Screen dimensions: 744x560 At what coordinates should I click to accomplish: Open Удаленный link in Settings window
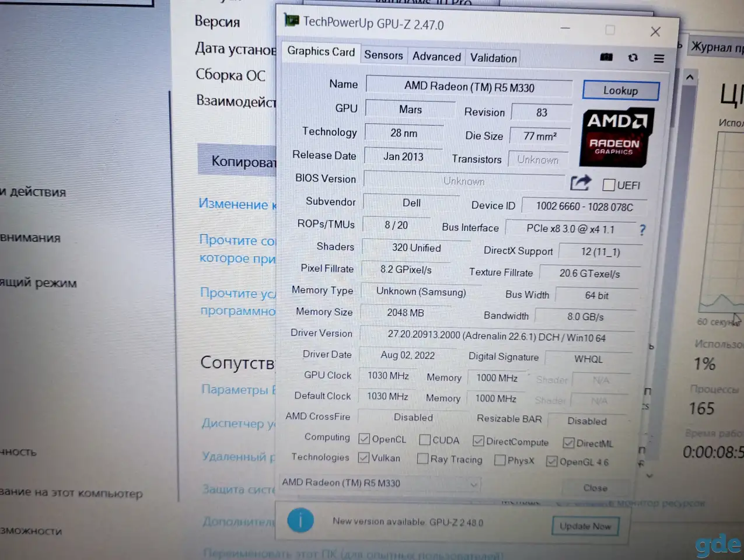pyautogui.click(x=239, y=456)
